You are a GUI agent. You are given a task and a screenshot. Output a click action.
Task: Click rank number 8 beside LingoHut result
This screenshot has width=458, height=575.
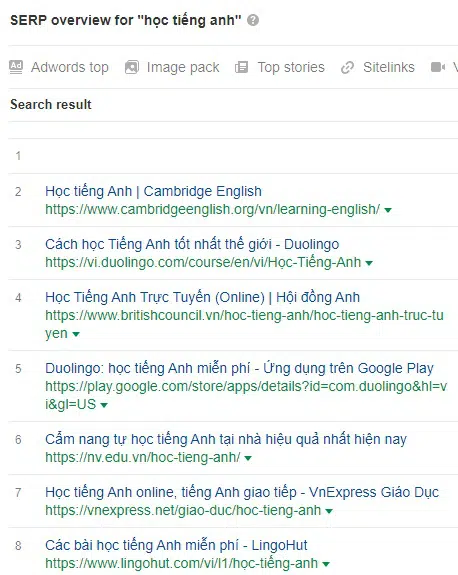[x=18, y=546]
